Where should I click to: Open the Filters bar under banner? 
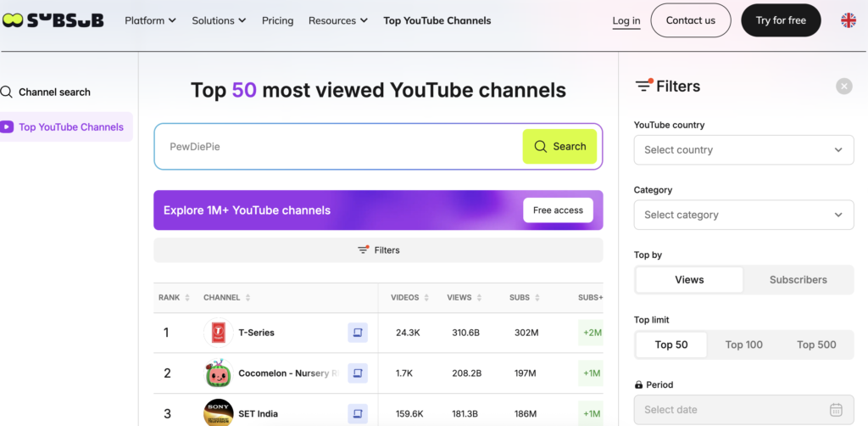click(378, 249)
